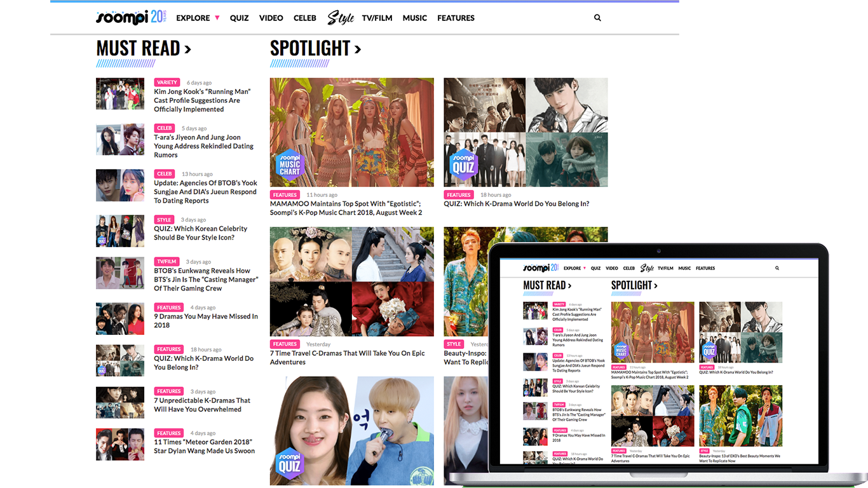Image resolution: width=868 pixels, height=488 pixels.
Task: Click the search magnifier on the laptop screen
Action: pyautogui.click(x=777, y=268)
